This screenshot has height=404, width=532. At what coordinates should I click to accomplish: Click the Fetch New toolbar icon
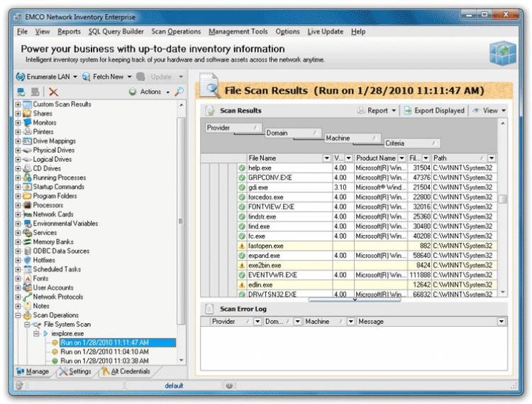tap(86, 77)
